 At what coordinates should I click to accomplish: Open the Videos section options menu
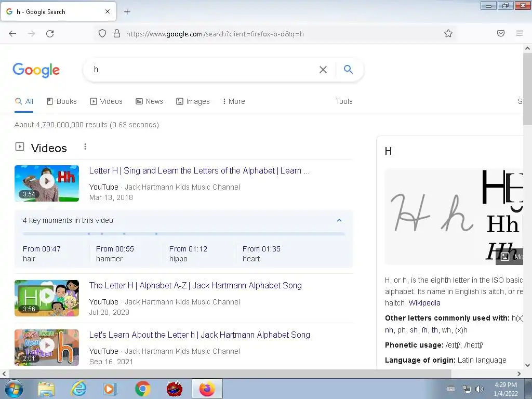[x=85, y=147]
